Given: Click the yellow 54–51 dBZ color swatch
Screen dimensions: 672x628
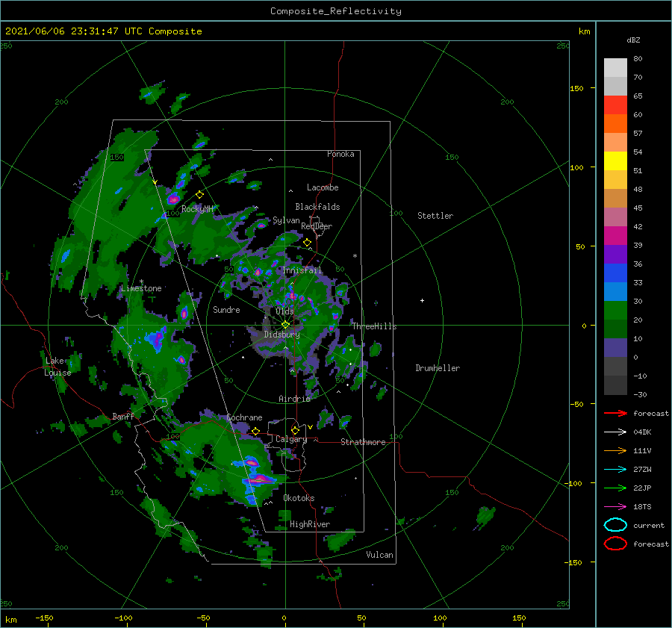Looking at the screenshot, I should 615,161.
